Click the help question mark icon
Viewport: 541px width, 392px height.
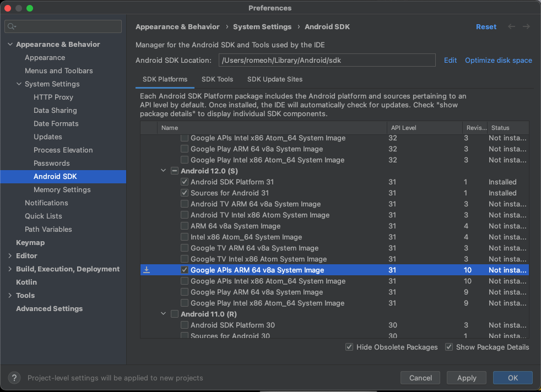pyautogui.click(x=14, y=378)
